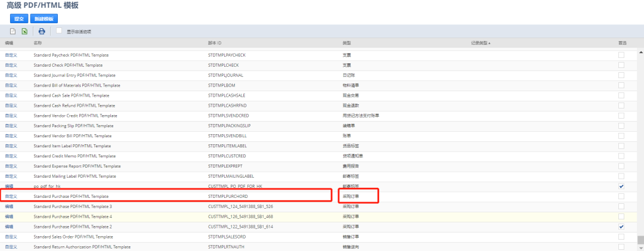Image resolution: width=644 pixels, height=251 pixels.
Task: Click the 高级 PDF/HTML 模板 page title
Action: point(43,5)
